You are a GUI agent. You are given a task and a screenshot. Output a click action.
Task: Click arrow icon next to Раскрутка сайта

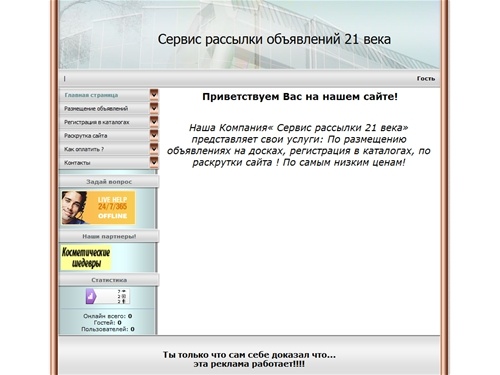(154, 135)
